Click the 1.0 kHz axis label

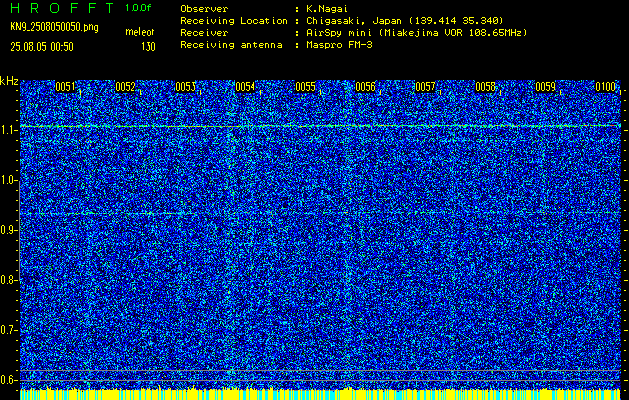8,180
